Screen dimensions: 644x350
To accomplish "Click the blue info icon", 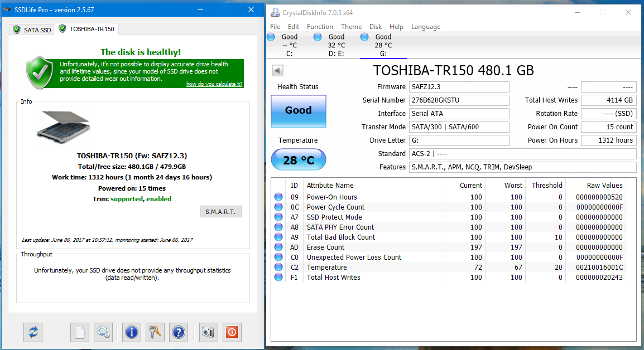I will 132,332.
